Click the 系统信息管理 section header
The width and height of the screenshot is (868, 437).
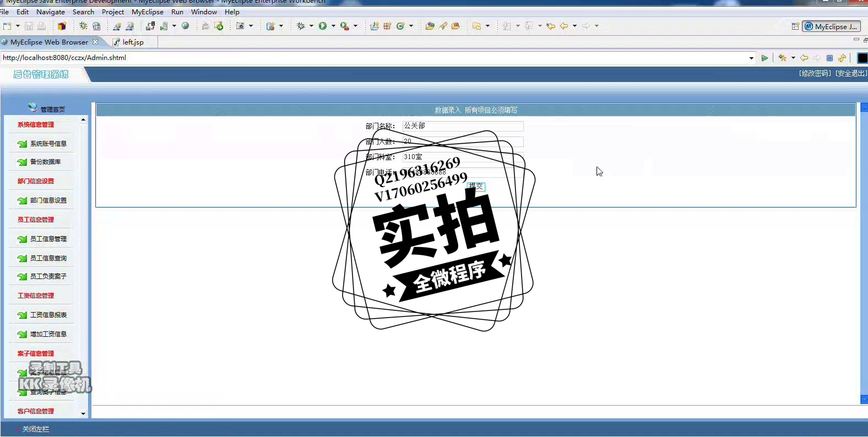[36, 125]
